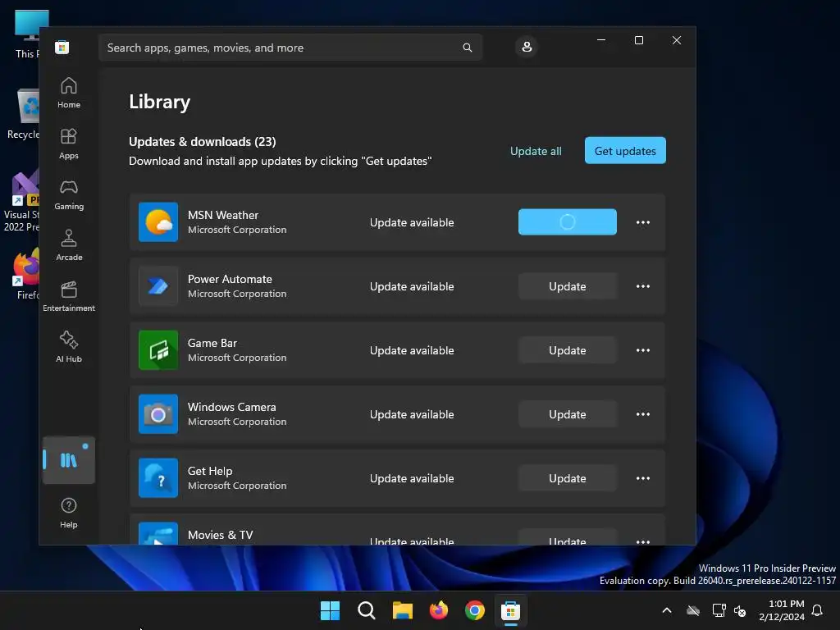Open the Help section
Viewport: 840px width, 630px height.
(x=69, y=513)
